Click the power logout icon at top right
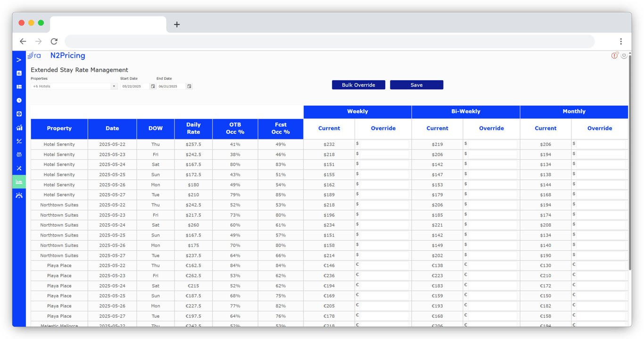The width and height of the screenshot is (644, 339). click(624, 55)
